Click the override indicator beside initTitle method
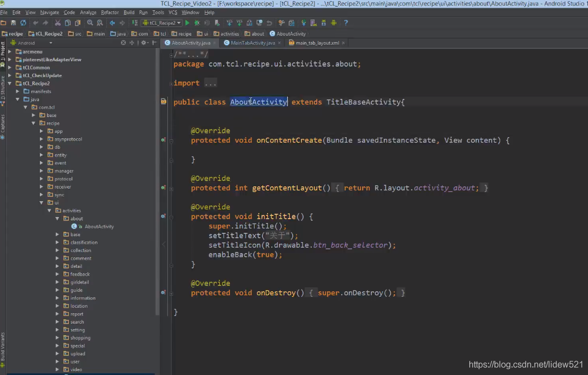The image size is (588, 375). [162, 216]
